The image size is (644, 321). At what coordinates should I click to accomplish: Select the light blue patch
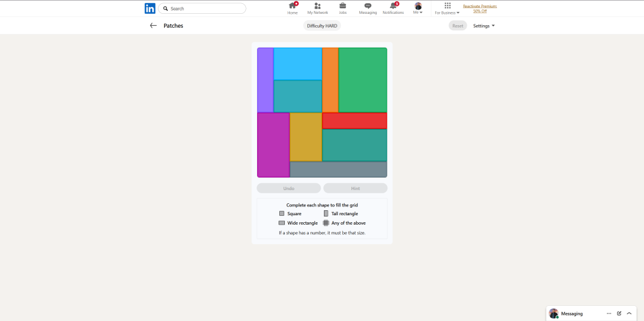point(297,64)
